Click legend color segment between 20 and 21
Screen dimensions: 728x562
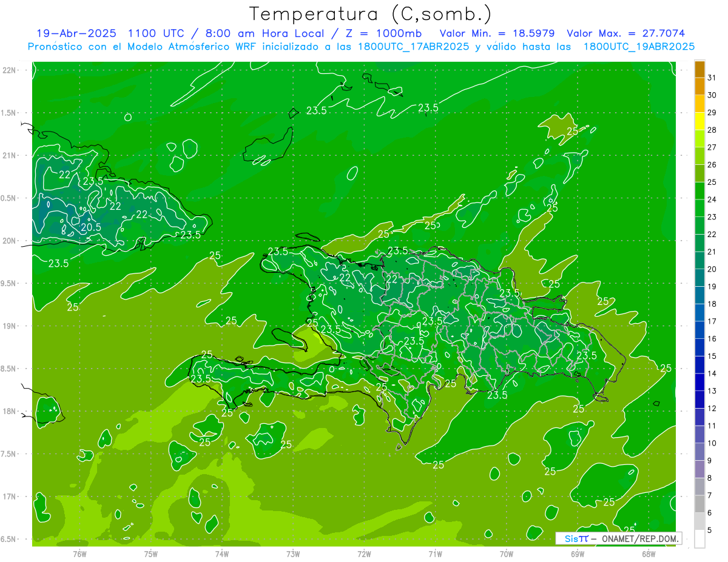[699, 261]
